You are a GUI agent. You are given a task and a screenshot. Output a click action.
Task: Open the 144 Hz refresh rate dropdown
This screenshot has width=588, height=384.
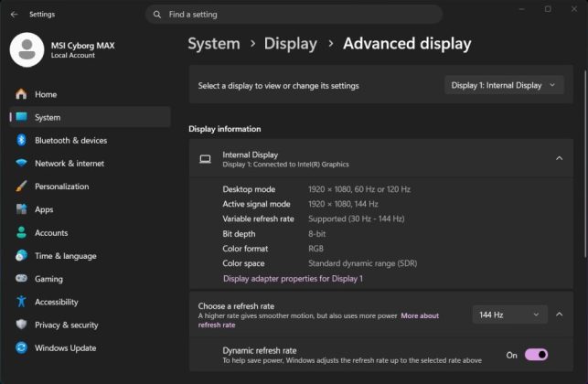pos(509,315)
